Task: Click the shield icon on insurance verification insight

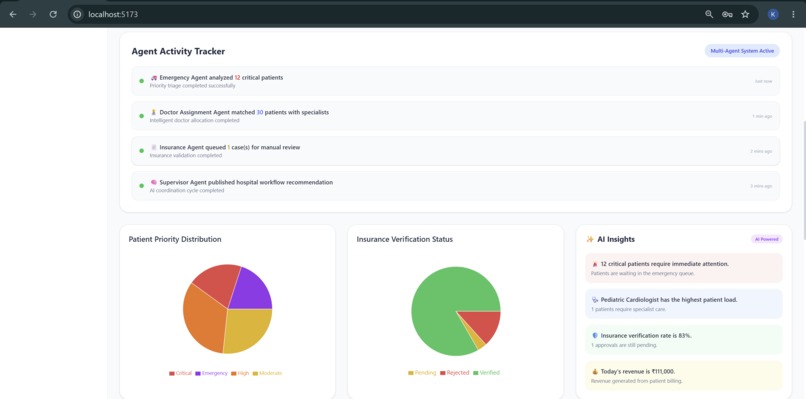Action: pos(595,336)
